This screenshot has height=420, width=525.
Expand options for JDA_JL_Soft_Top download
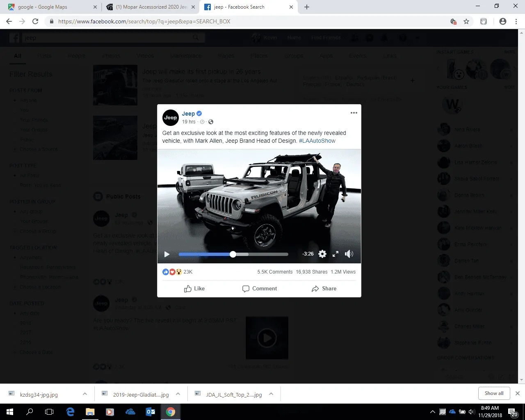(271, 394)
